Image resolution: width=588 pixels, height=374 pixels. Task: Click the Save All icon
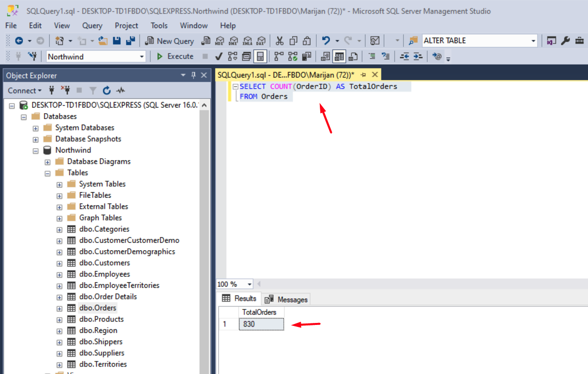pos(130,41)
